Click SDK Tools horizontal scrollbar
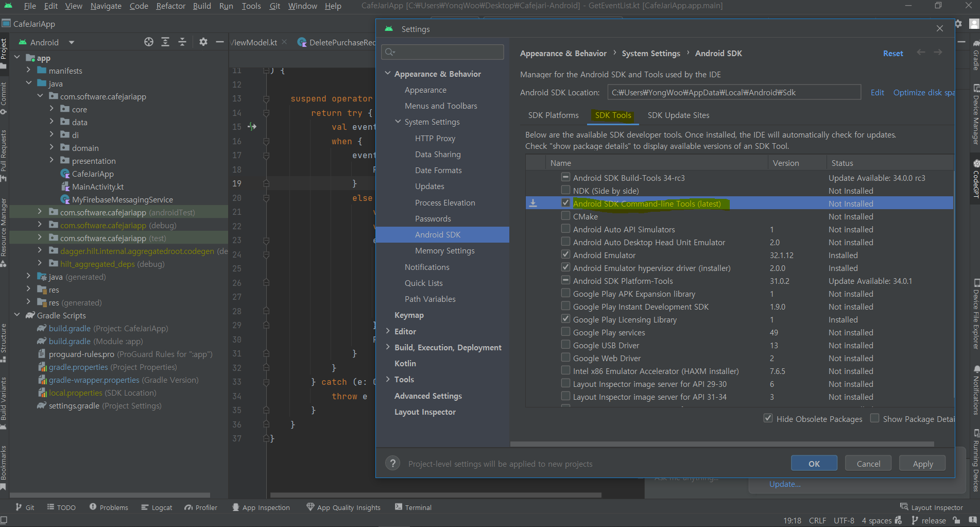This screenshot has width=980, height=527. pyautogui.click(x=721, y=444)
